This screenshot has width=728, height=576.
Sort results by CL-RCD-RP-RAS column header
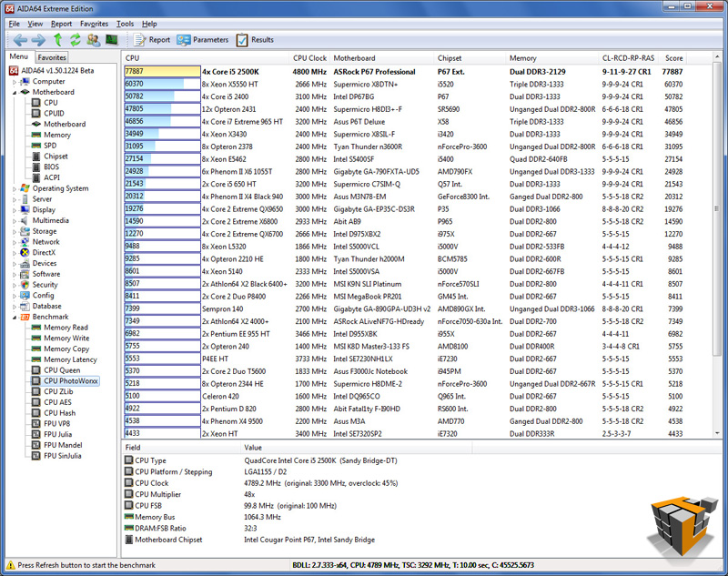click(628, 58)
